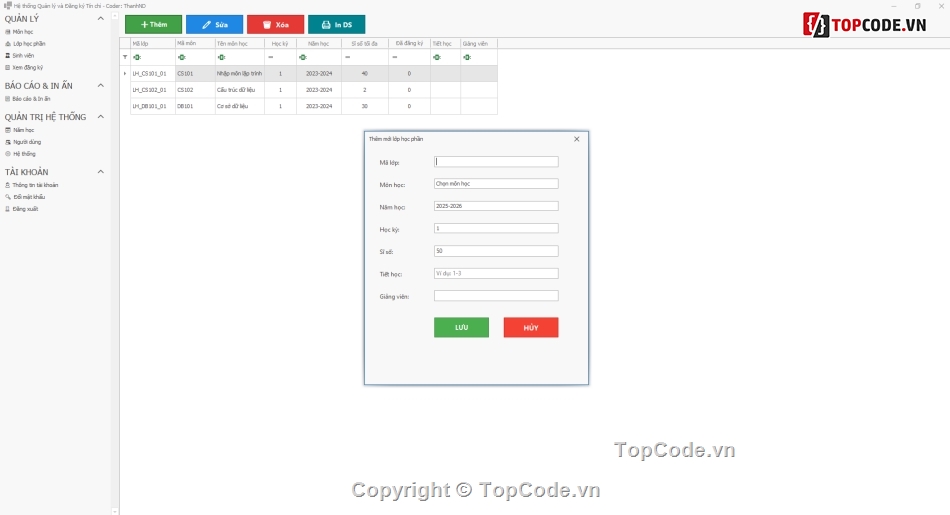Click the Sinh viên sidebar icon
Screen dimensions: 950x515
8,56
